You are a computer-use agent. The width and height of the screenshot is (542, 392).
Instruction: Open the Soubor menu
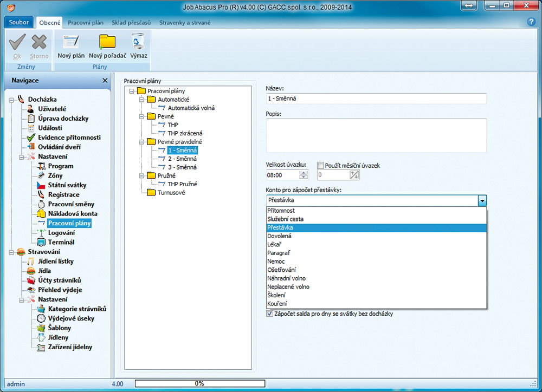coord(18,22)
